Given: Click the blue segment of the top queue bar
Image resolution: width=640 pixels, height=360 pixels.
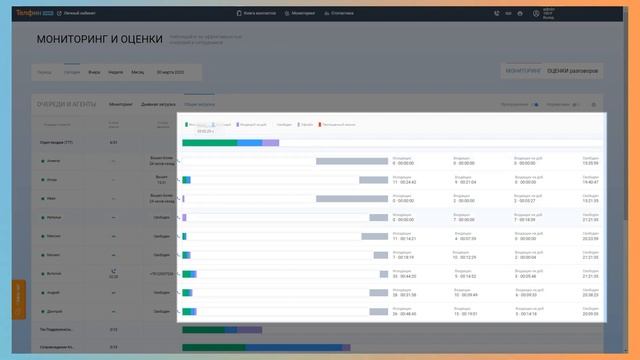Looking at the screenshot, I should point(250,143).
